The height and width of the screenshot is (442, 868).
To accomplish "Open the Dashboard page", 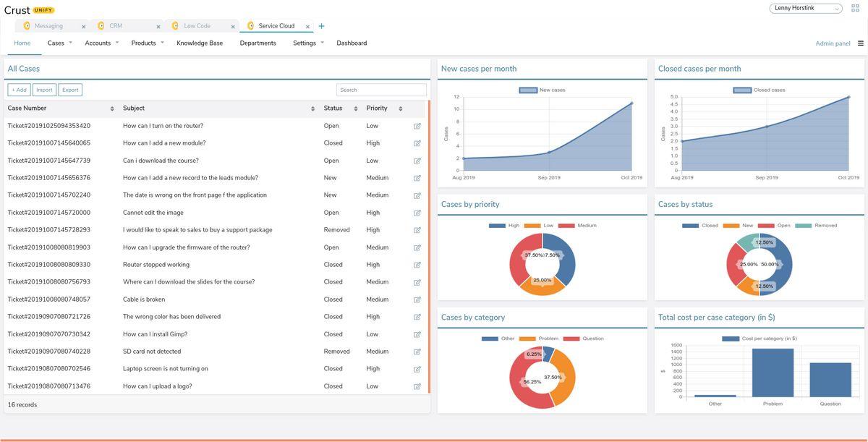I will point(352,43).
